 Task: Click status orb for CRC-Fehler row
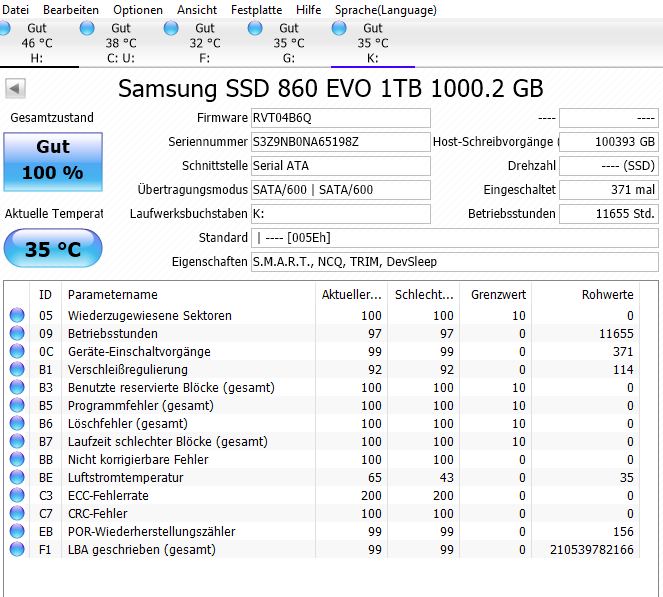point(17,513)
